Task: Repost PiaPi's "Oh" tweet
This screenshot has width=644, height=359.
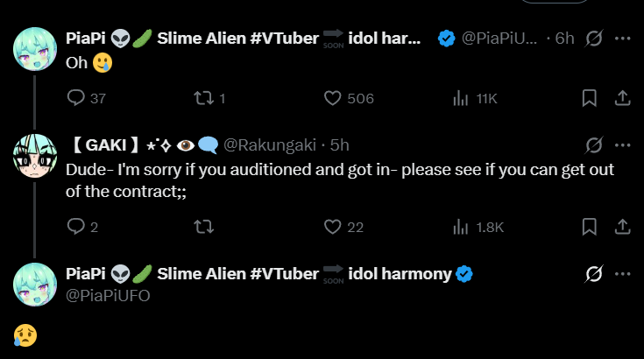Action: pyautogui.click(x=203, y=98)
